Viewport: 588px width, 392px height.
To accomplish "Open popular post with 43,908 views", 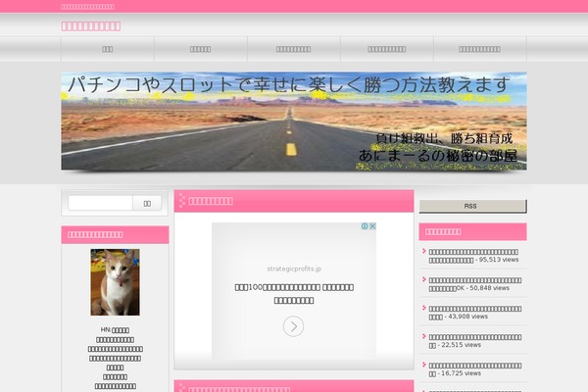I will [475, 313].
